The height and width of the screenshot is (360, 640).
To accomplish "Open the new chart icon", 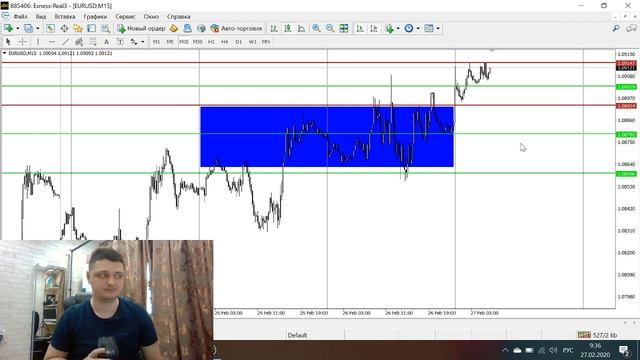I will click(x=8, y=28).
